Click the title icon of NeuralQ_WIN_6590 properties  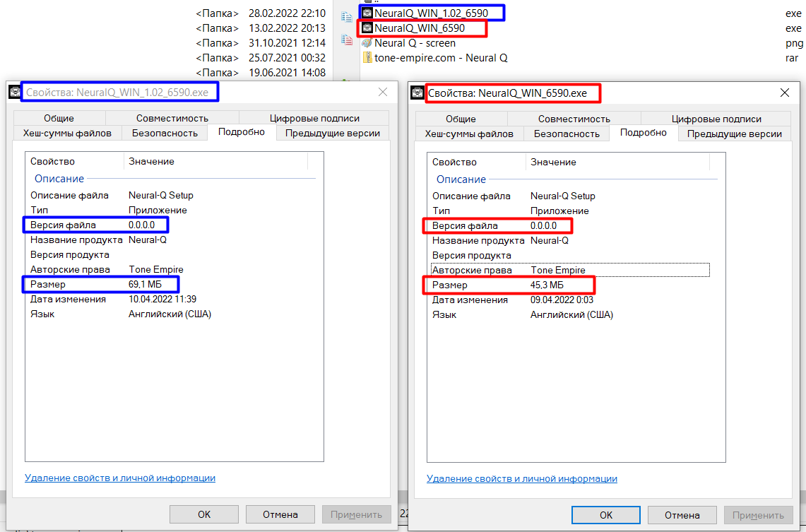click(x=417, y=93)
